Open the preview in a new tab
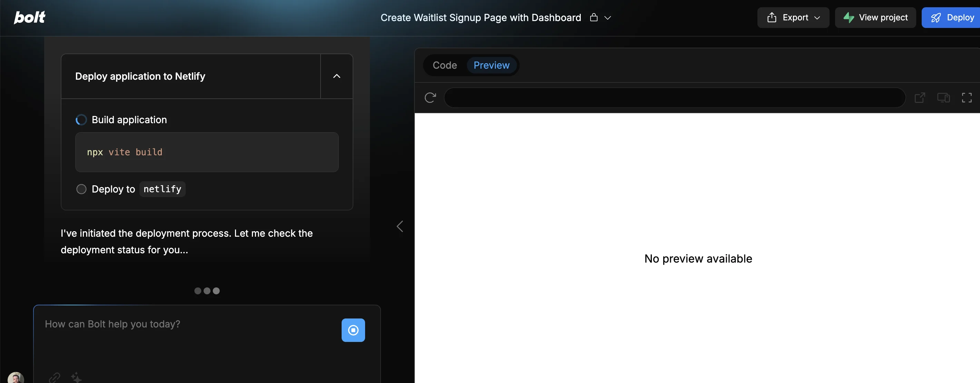The width and height of the screenshot is (980, 383). point(920,98)
